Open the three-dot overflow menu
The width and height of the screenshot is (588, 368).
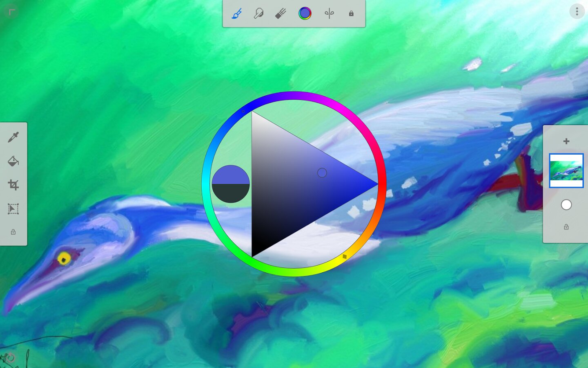577,11
